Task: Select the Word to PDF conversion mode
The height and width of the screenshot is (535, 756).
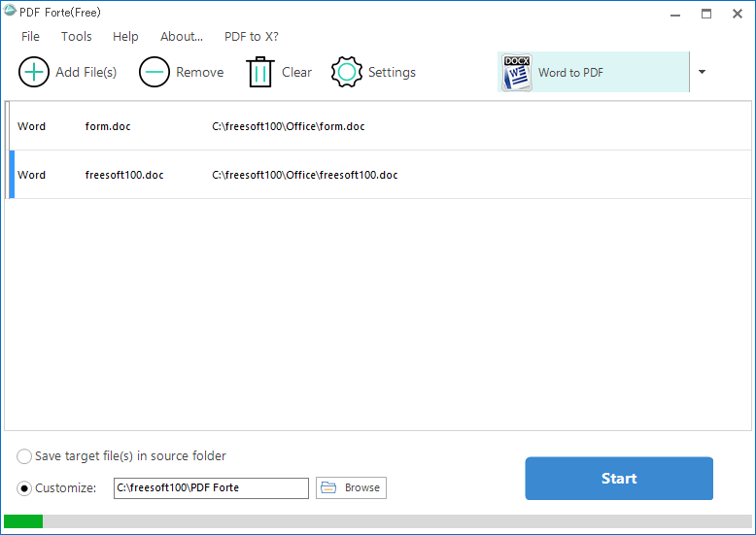Action: [594, 72]
